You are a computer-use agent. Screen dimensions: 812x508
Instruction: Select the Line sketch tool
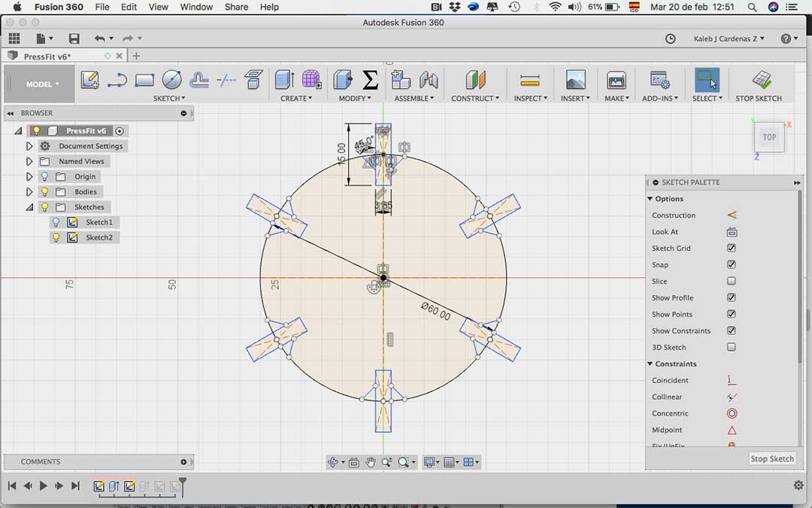(117, 80)
